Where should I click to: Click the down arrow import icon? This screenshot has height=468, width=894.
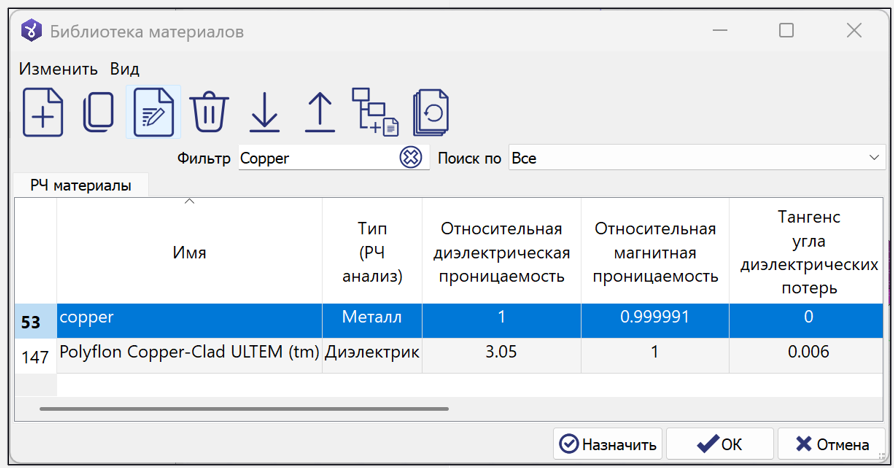coord(264,111)
